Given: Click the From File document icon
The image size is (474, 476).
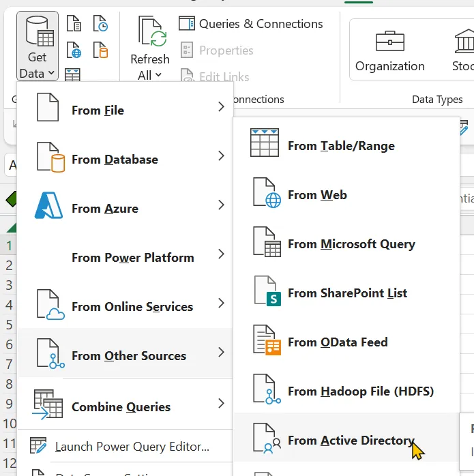Looking at the screenshot, I should [48, 107].
